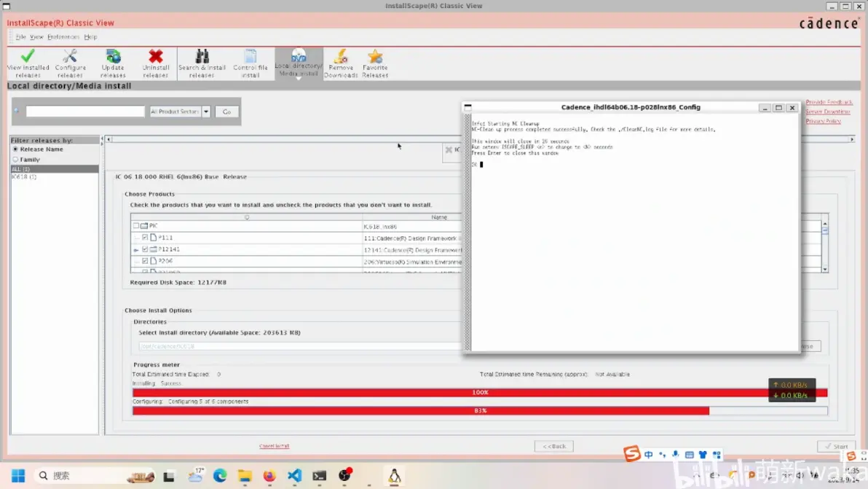The width and height of the screenshot is (868, 489).
Task: Open Linux penguin app in taskbar
Action: coord(394,476)
